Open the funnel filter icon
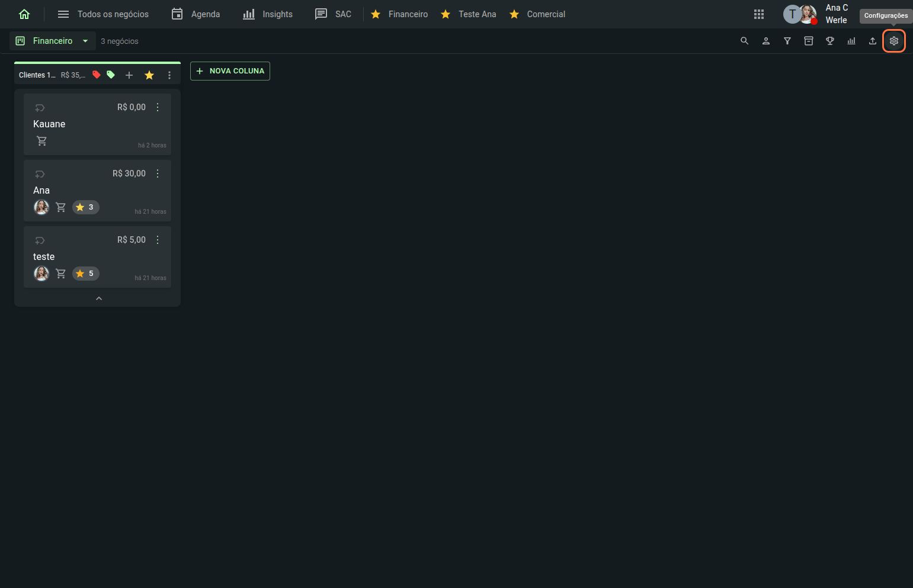 click(787, 41)
